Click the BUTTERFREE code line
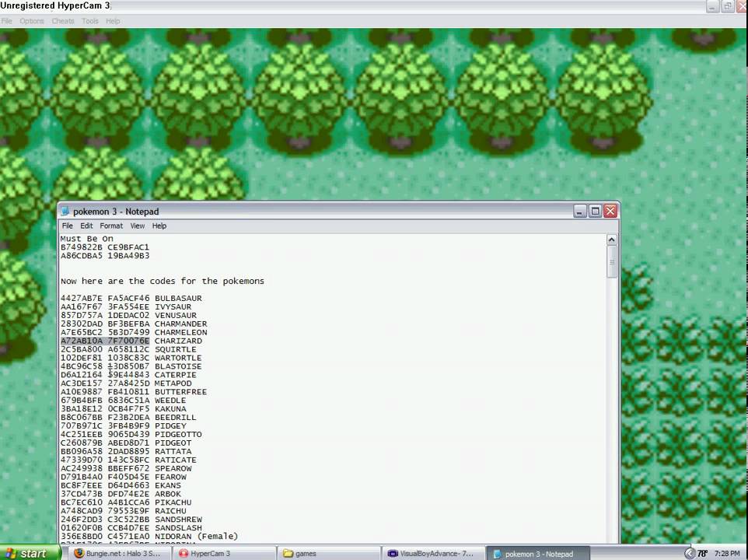 [134, 392]
